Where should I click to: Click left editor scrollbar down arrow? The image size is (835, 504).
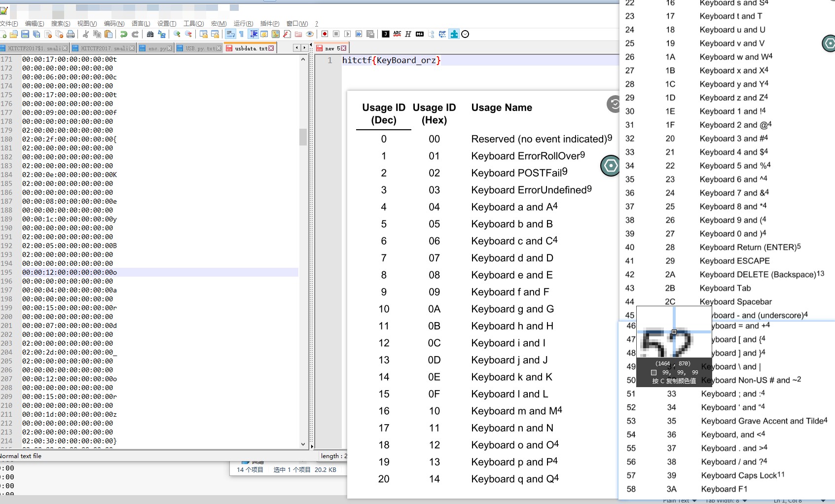[303, 444]
